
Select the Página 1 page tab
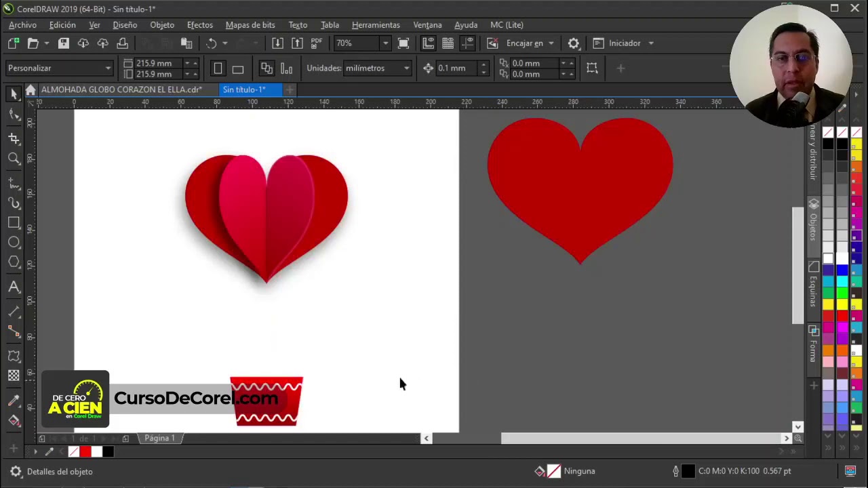pyautogui.click(x=159, y=439)
